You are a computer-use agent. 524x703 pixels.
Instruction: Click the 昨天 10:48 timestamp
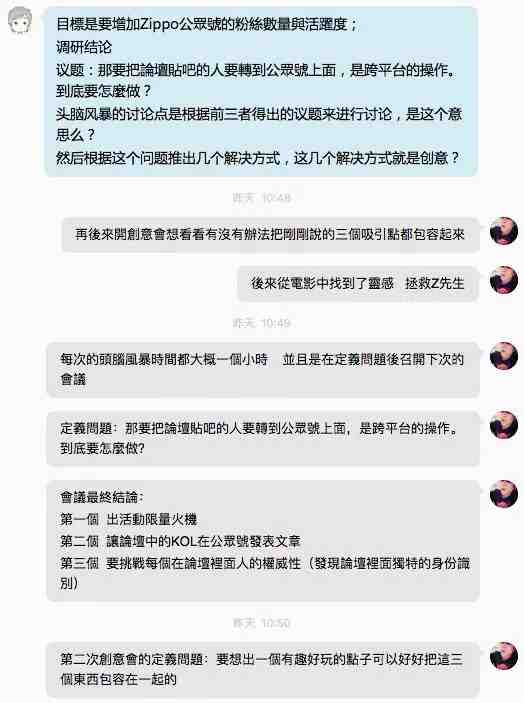[262, 198]
